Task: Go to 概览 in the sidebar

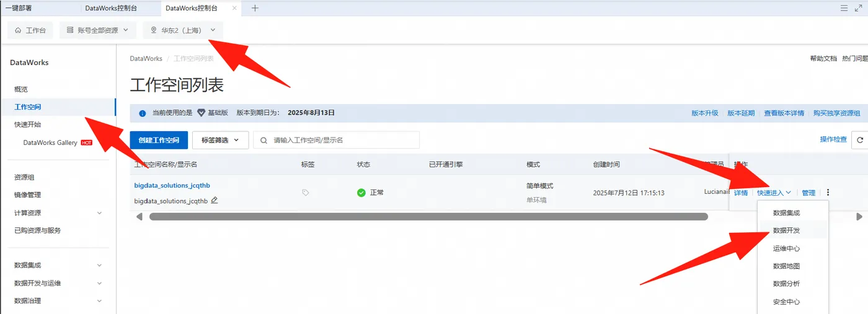Action: coord(21,89)
